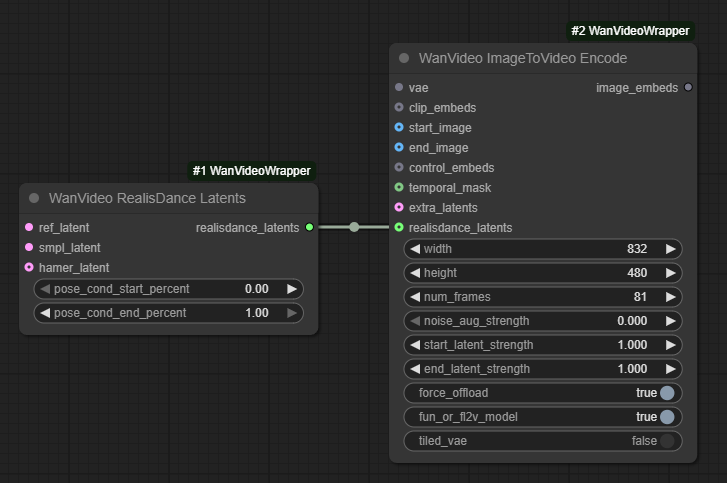Click the realisdance_latents output socket on RealisDance node
This screenshot has height=483, width=727.
click(x=309, y=227)
